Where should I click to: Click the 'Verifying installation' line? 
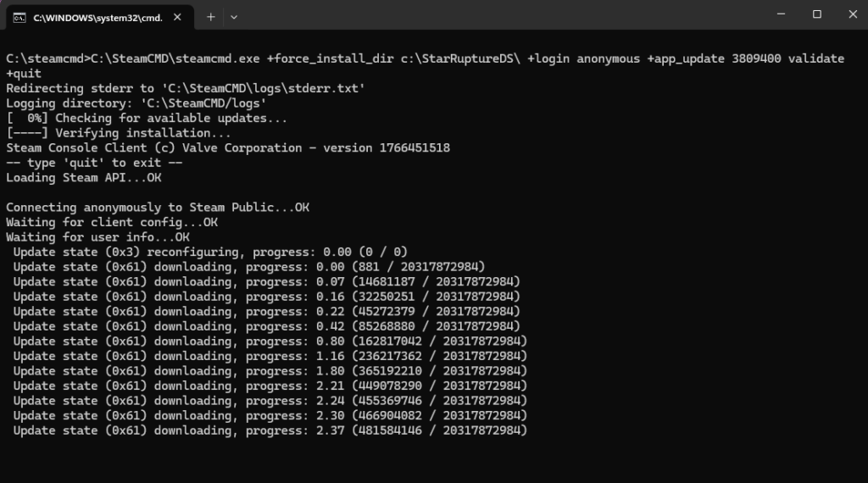tap(119, 133)
